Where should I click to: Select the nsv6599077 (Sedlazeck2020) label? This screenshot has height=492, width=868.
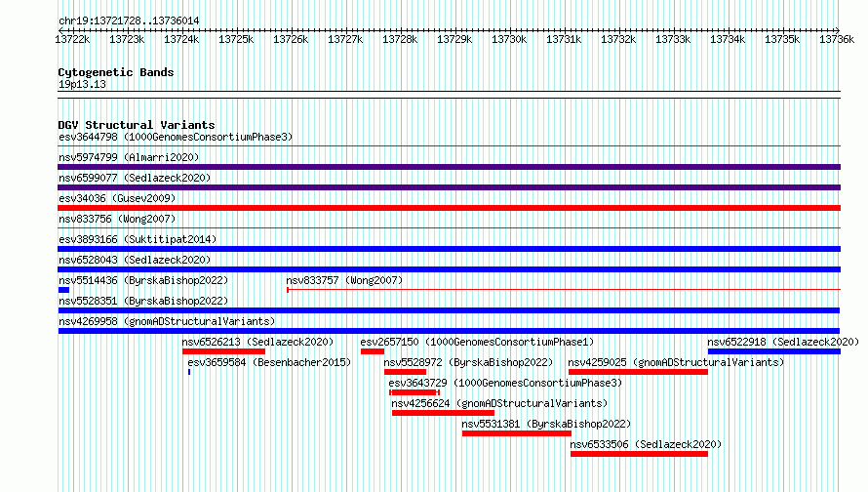coord(135,178)
